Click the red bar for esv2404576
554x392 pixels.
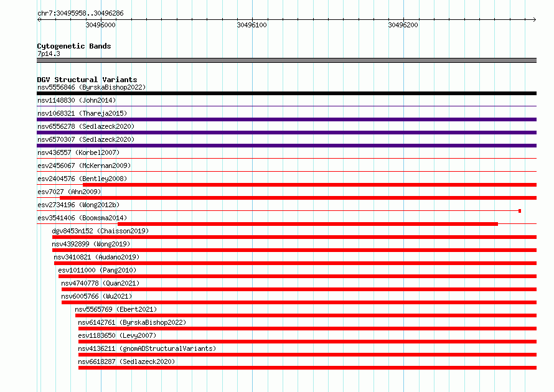click(x=309, y=185)
